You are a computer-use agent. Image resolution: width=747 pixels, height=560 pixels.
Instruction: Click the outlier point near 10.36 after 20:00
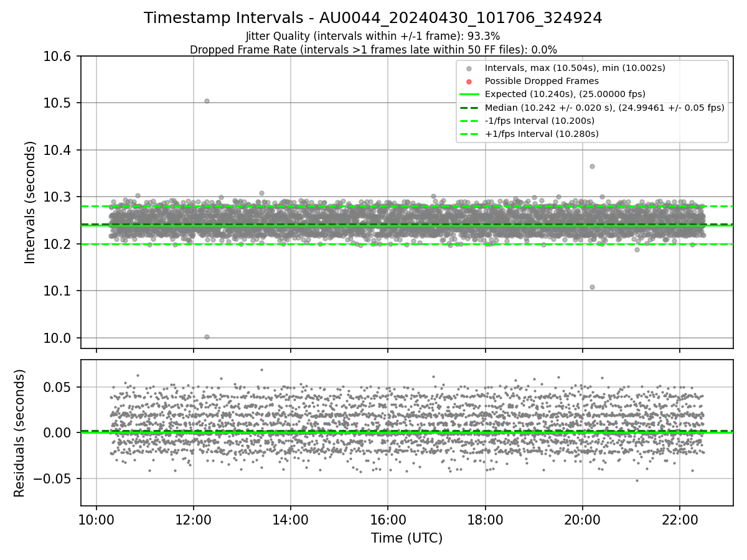592,166
